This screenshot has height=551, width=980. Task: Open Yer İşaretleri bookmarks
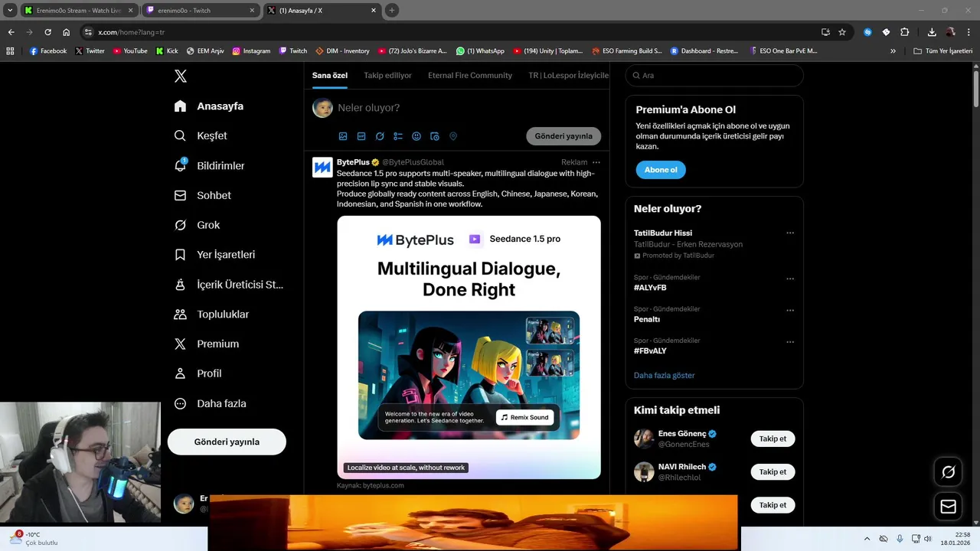tap(214, 254)
